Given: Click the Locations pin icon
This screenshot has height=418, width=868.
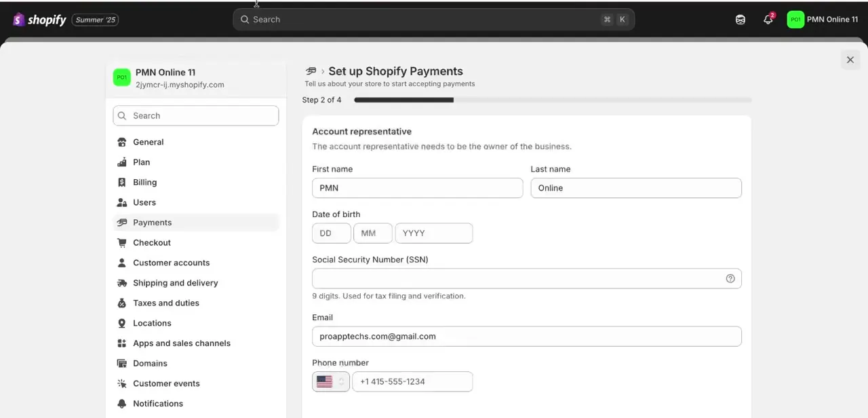Looking at the screenshot, I should [122, 323].
